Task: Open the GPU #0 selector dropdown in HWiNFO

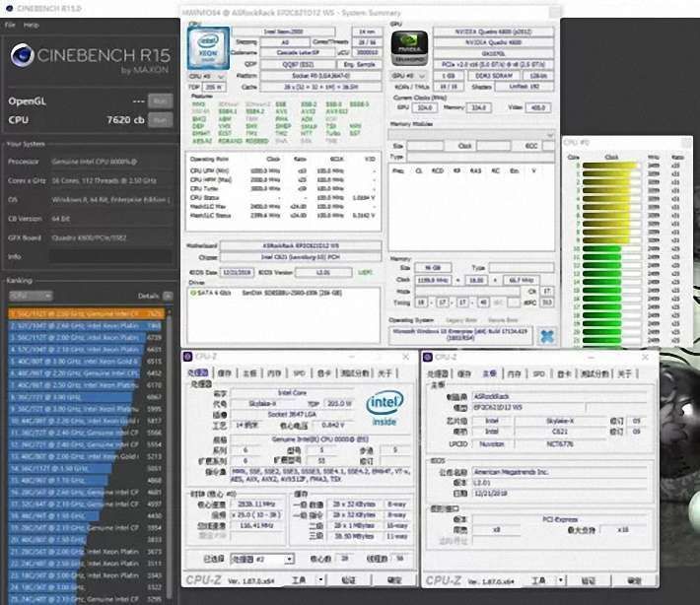Action: [x=407, y=76]
